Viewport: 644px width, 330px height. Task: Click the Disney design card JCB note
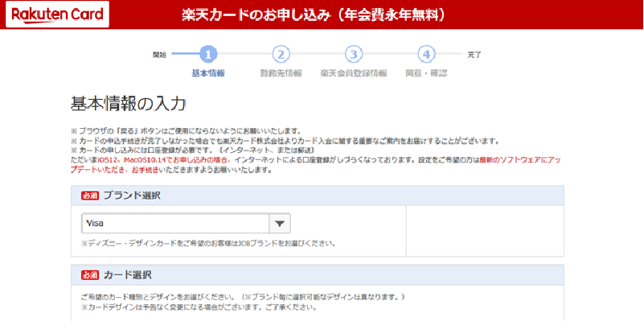(209, 243)
